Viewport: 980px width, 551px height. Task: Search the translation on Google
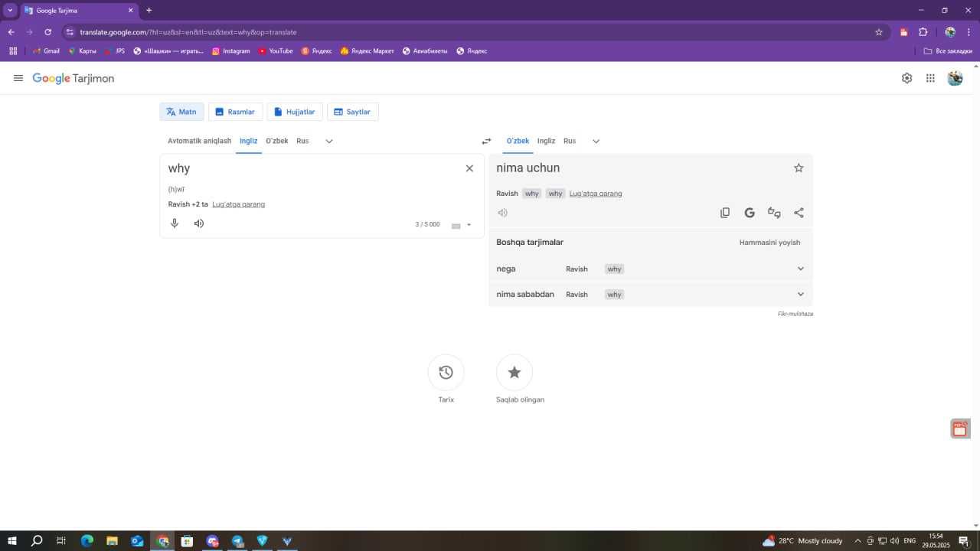click(750, 213)
